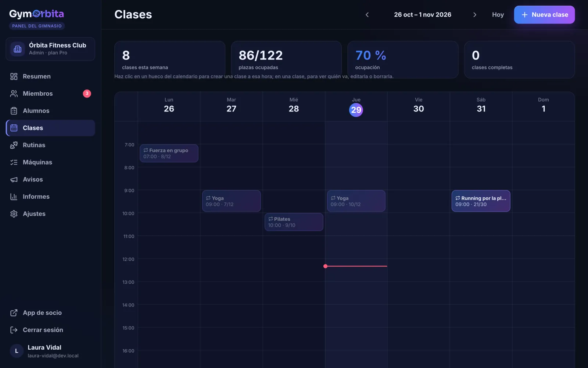Click the date range 26 oct – 1 nov 2026
This screenshot has height=368, width=588.
click(423, 15)
